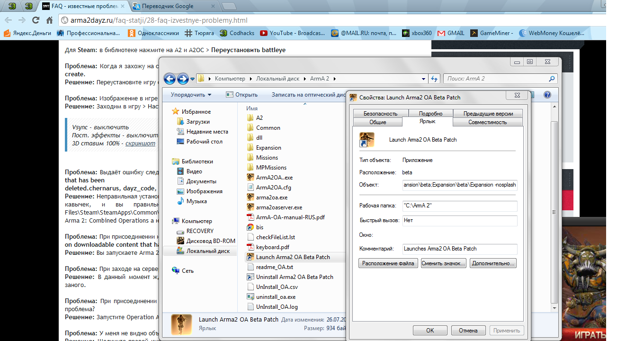Select ArmA2OA..exe file
644x341 pixels.
270,177
